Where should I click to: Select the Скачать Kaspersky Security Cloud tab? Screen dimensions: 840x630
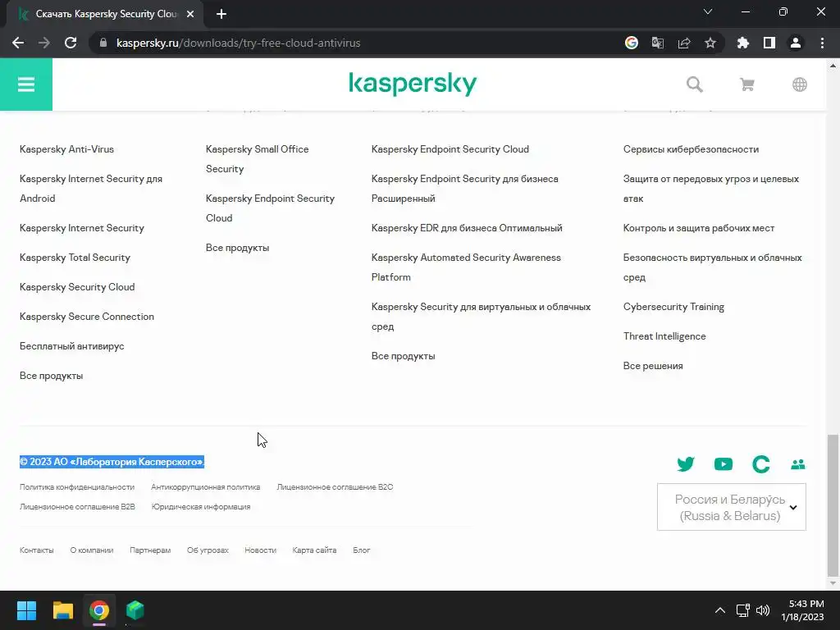[x=104, y=14]
